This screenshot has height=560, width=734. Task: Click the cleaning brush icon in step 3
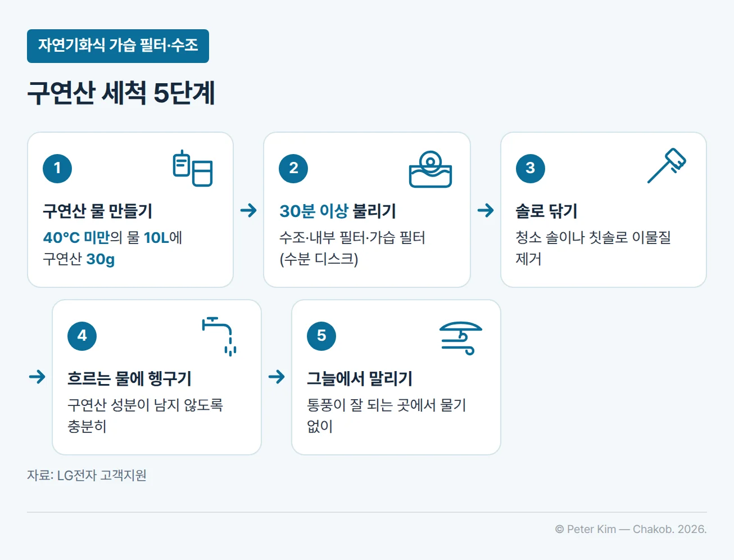(667, 166)
